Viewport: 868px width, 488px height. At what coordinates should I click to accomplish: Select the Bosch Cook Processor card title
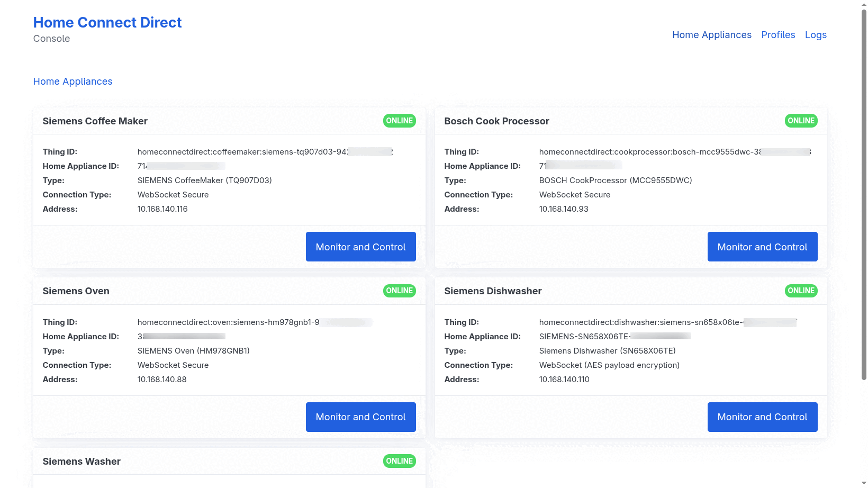tap(497, 121)
